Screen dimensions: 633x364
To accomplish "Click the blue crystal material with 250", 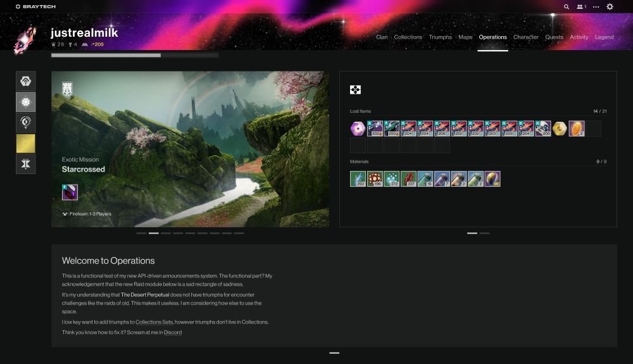I will 358,179.
